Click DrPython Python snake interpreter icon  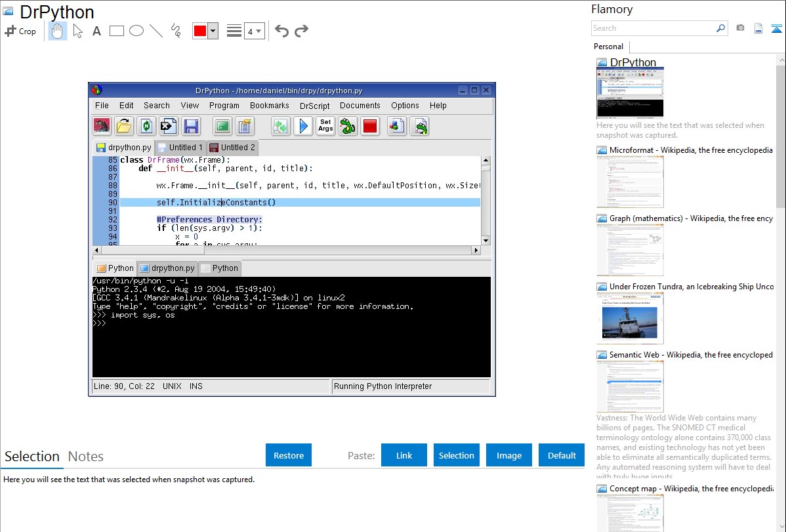pyautogui.click(x=347, y=126)
